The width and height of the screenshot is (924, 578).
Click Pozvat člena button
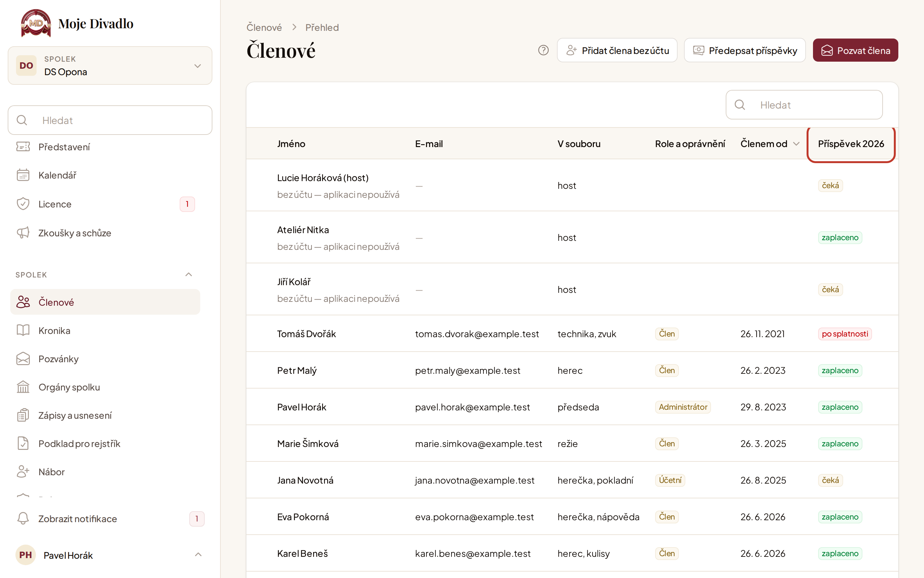[x=855, y=50]
